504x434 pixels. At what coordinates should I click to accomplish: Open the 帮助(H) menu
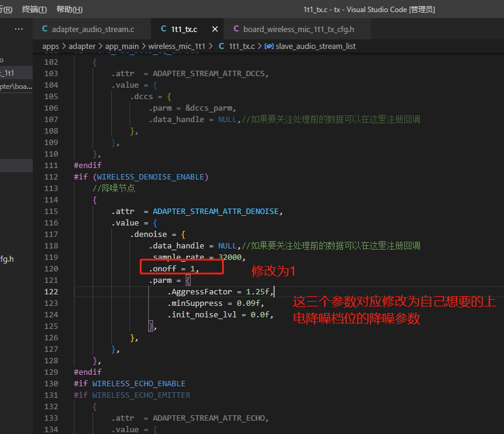[x=70, y=9]
